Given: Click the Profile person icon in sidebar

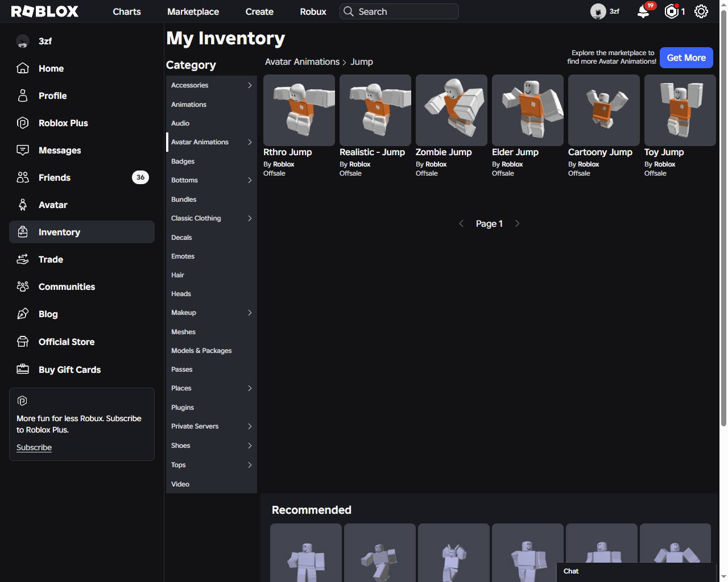Looking at the screenshot, I should click(x=23, y=95).
